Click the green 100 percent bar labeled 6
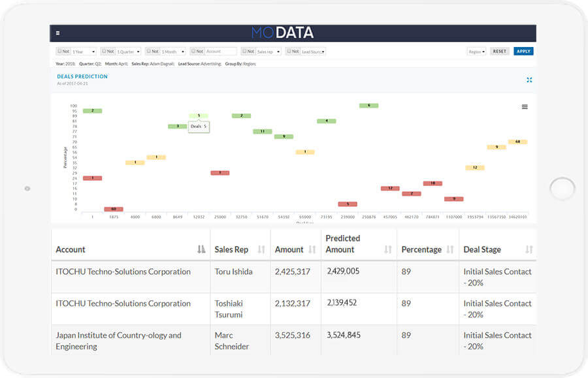The width and height of the screenshot is (588, 378). tap(368, 105)
